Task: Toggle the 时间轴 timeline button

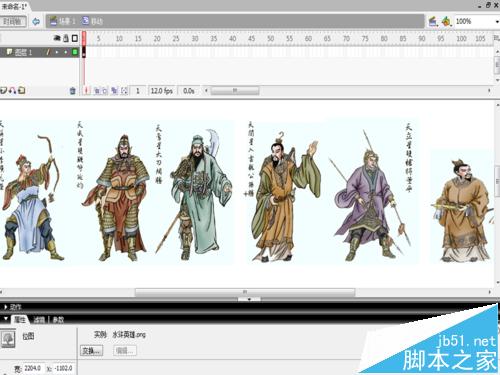Action: (x=13, y=22)
